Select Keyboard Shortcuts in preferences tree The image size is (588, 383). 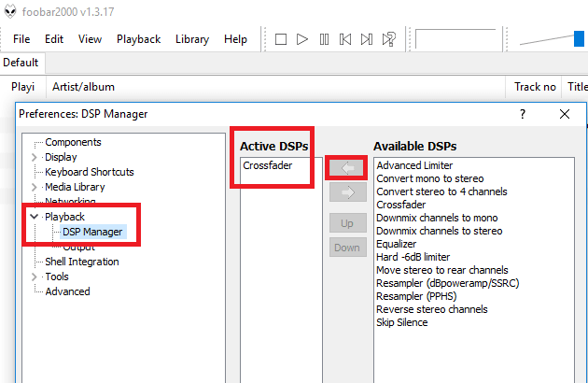pyautogui.click(x=90, y=172)
